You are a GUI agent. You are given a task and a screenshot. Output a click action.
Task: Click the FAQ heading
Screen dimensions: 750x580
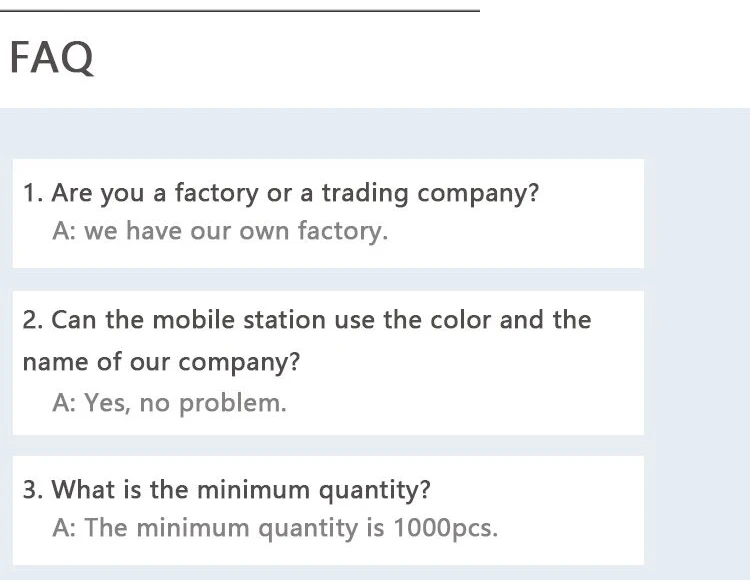[52, 58]
